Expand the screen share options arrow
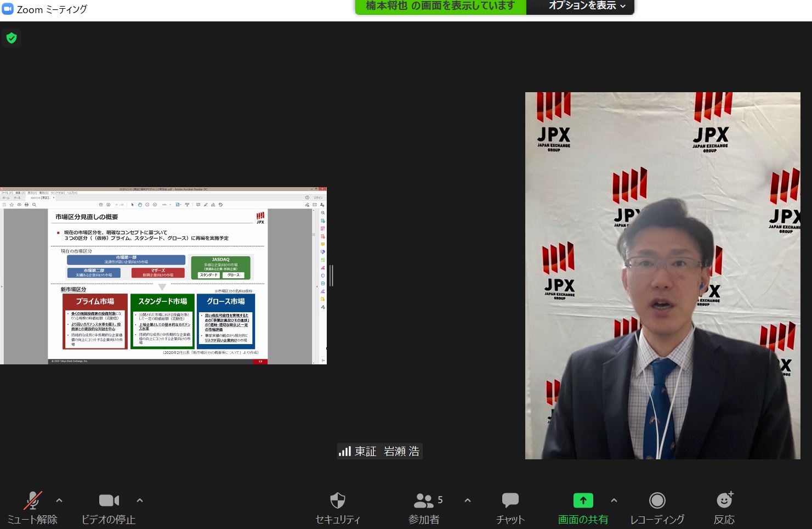 tap(614, 500)
